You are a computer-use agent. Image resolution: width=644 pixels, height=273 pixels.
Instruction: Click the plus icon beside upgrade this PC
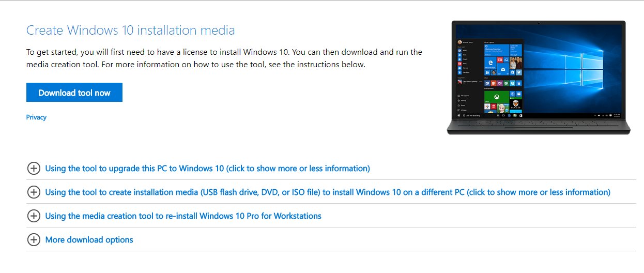click(x=34, y=168)
